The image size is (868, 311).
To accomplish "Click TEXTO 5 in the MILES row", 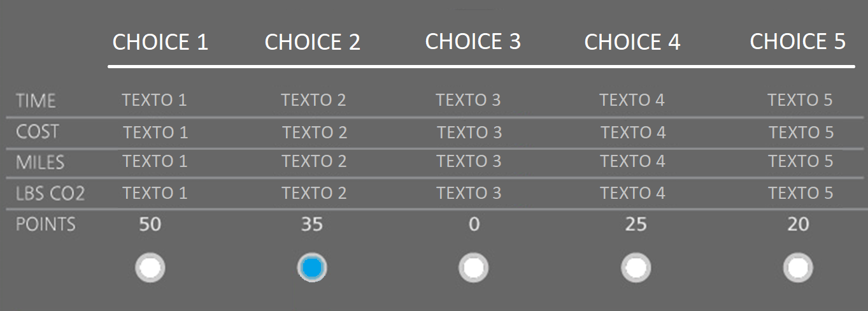I will coord(800,161).
